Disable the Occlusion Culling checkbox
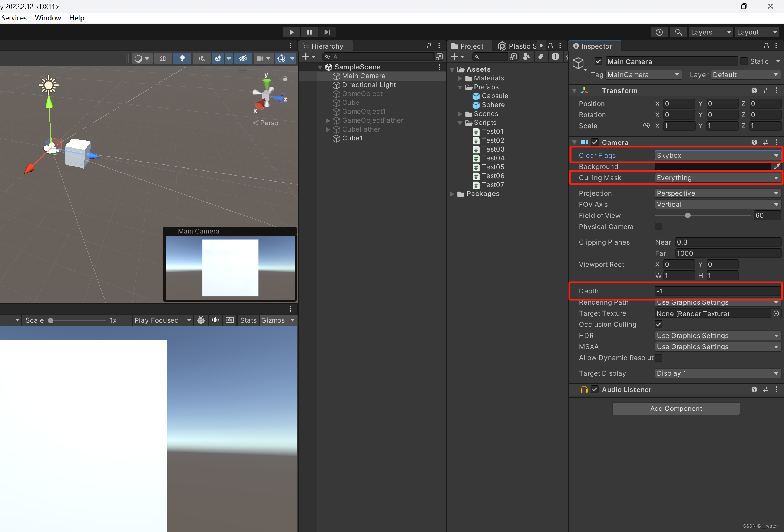 click(658, 324)
